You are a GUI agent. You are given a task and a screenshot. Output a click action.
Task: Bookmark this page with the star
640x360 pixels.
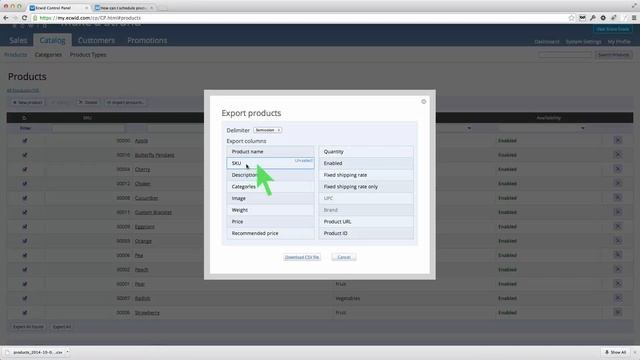pos(571,18)
